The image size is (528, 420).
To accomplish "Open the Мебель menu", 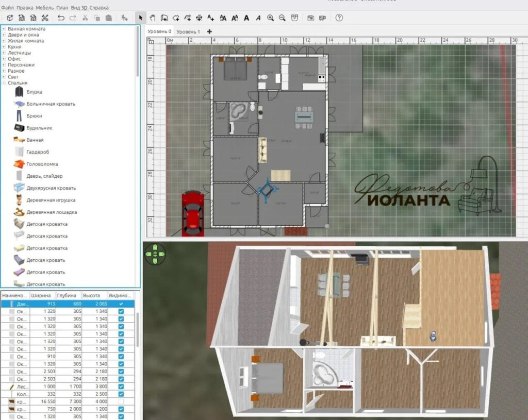I will (x=44, y=7).
